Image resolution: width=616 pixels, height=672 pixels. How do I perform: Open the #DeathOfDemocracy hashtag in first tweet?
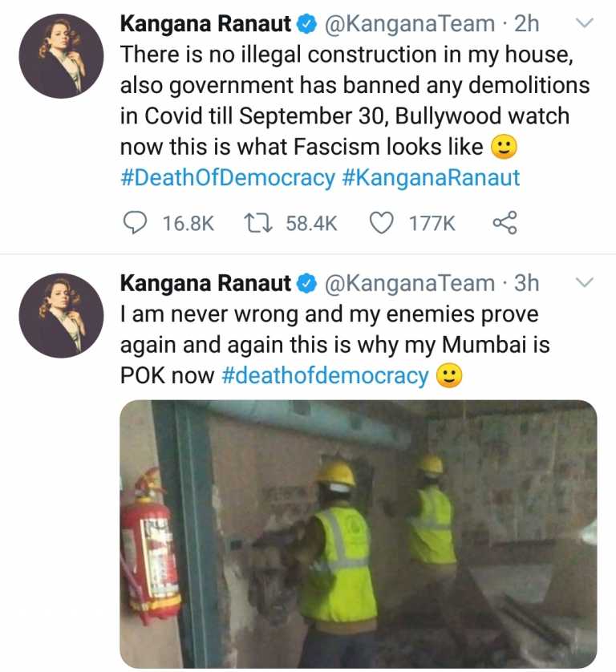[228, 177]
